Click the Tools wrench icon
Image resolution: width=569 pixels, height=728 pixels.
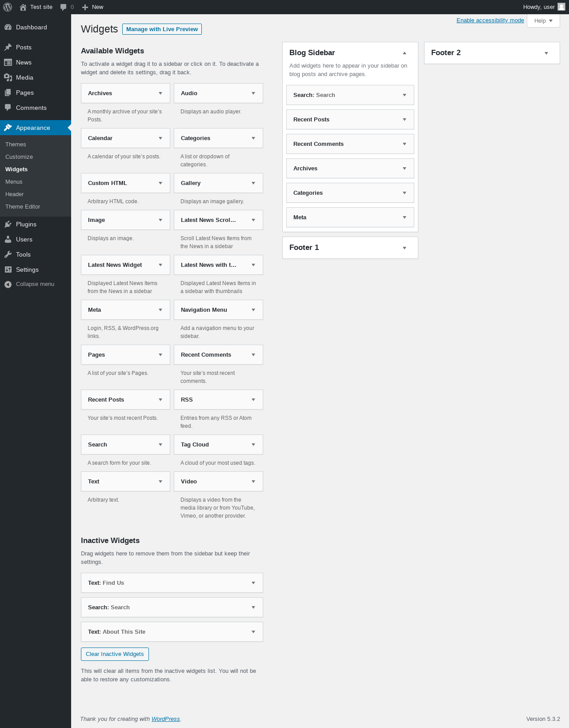pos(8,254)
